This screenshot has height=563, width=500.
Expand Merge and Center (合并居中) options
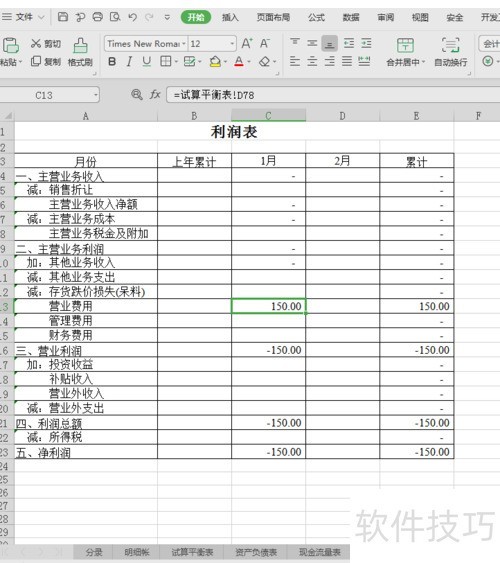[x=424, y=62]
